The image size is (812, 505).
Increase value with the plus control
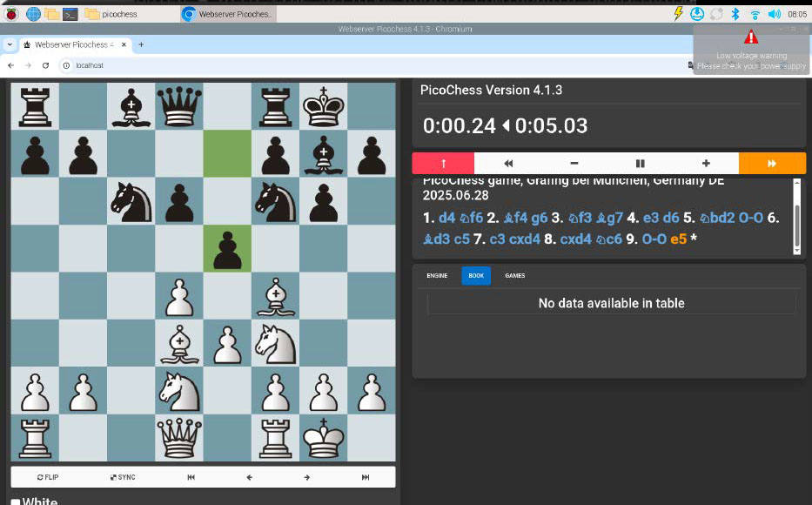[x=706, y=163]
